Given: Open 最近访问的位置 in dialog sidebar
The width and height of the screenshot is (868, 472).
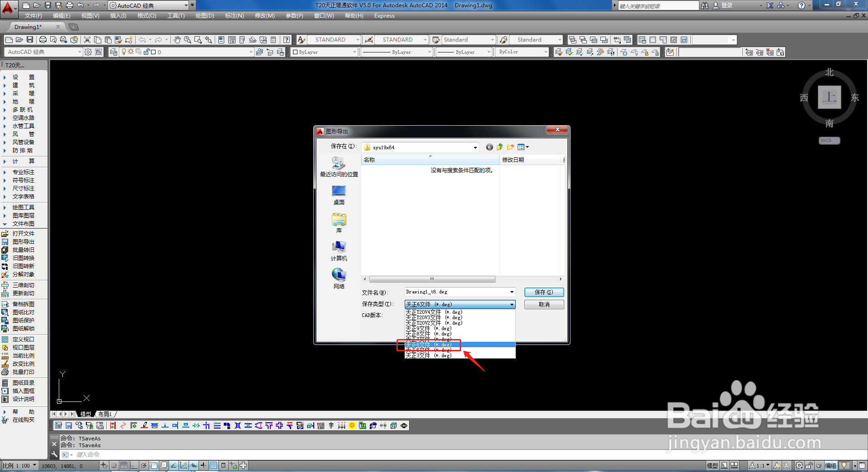Looking at the screenshot, I should coord(339,167).
